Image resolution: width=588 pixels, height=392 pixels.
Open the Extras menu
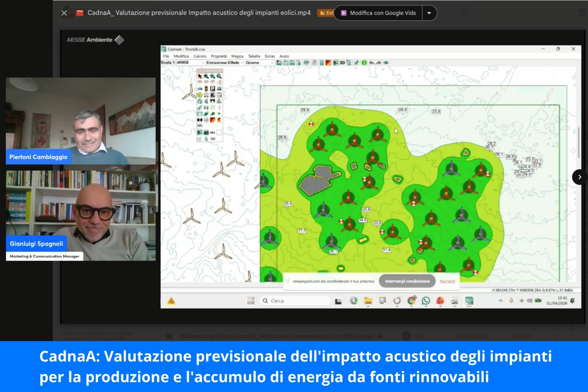pos(270,56)
